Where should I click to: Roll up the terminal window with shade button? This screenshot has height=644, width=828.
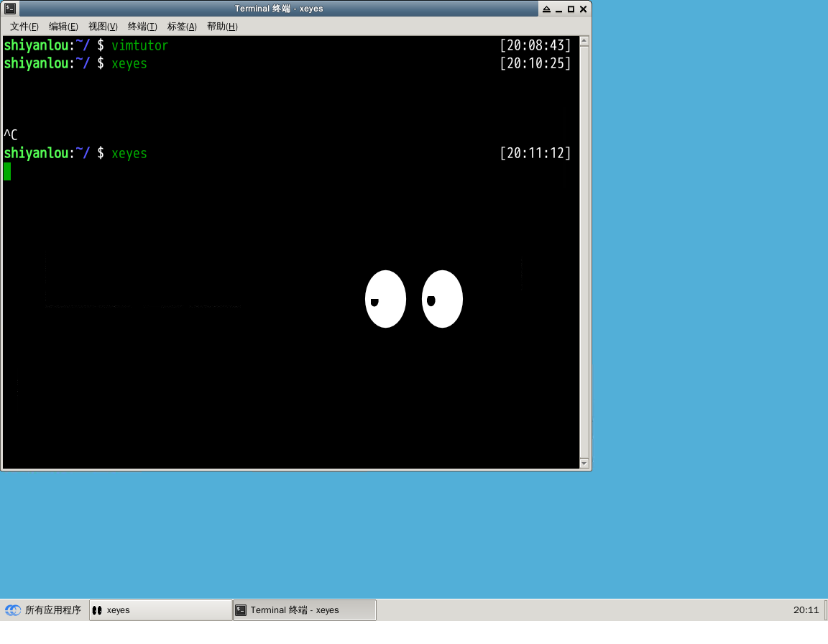pos(546,9)
